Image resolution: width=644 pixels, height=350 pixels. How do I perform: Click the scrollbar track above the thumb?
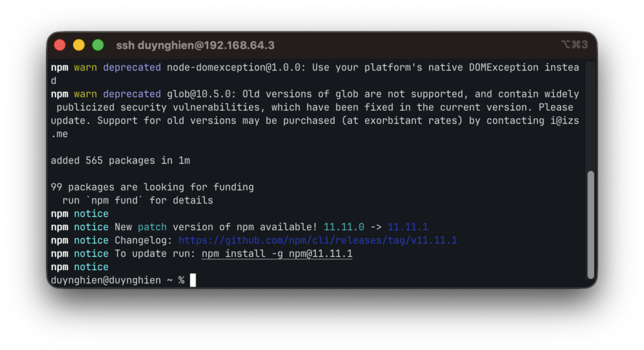(x=590, y=113)
